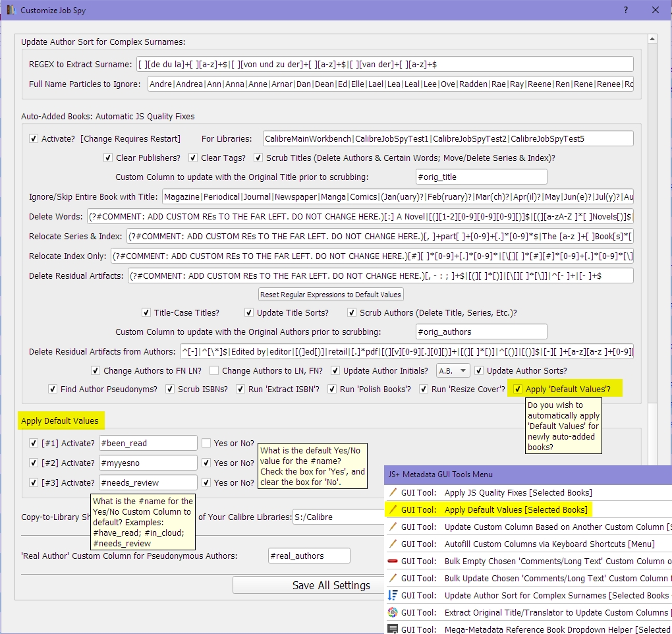Click pencil icon of Autofill Custom Columns tool
Image resolution: width=672 pixels, height=634 pixels.
coord(393,544)
